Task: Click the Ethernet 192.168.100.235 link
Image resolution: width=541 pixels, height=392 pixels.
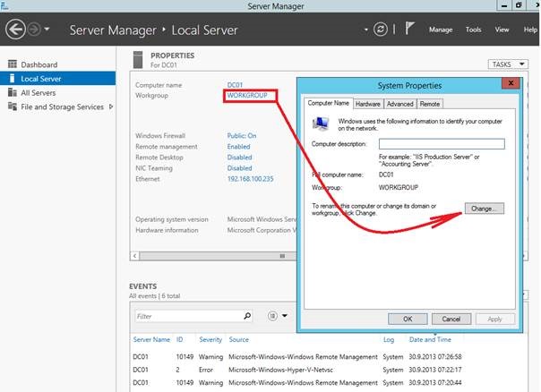Action: (x=250, y=179)
